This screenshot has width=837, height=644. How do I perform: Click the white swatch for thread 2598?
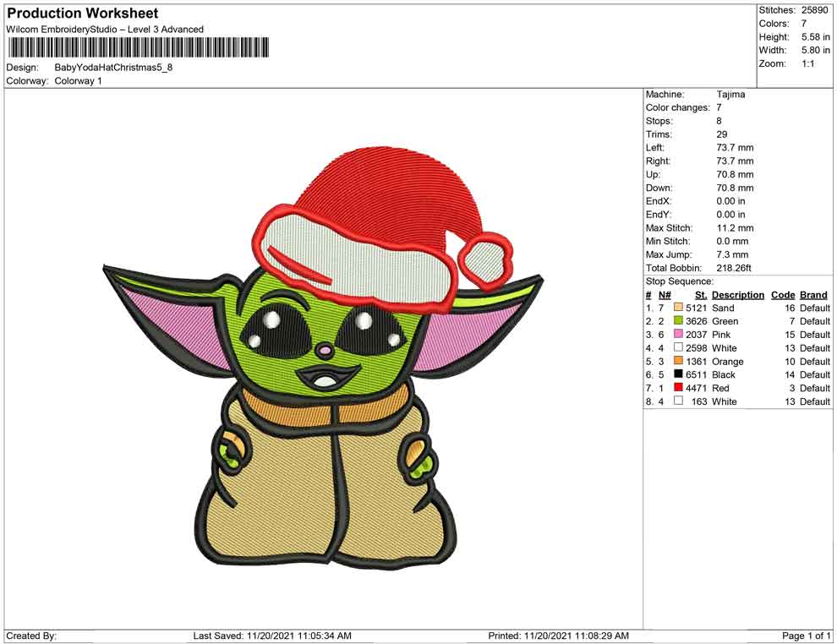coord(678,347)
